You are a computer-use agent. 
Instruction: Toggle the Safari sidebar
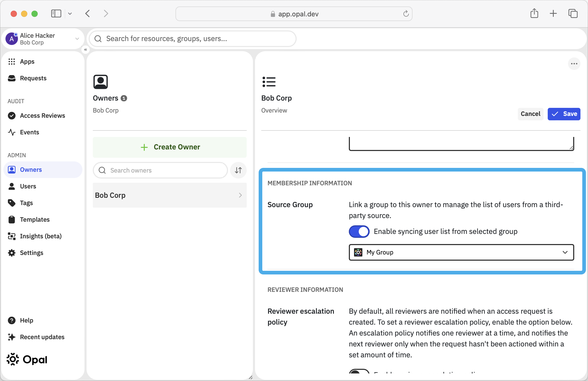[56, 14]
